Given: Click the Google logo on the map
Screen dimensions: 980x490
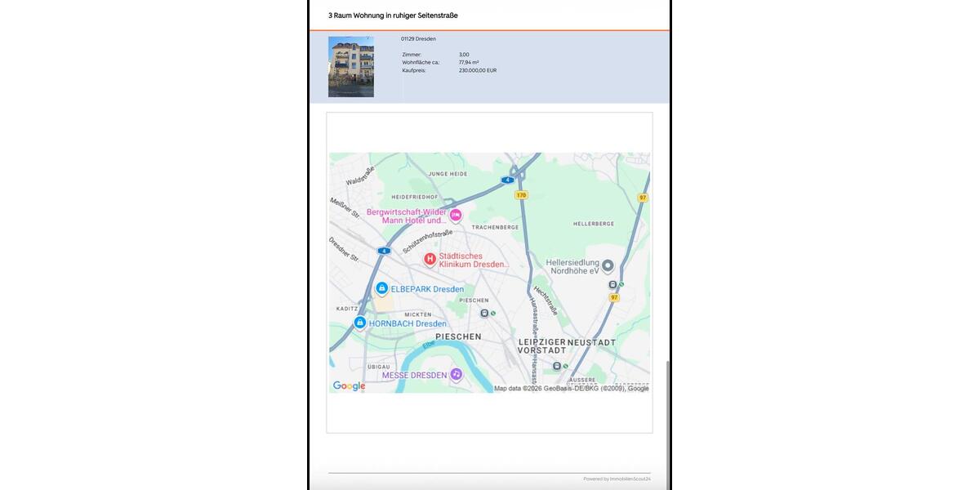Looking at the screenshot, I should pos(350,386).
